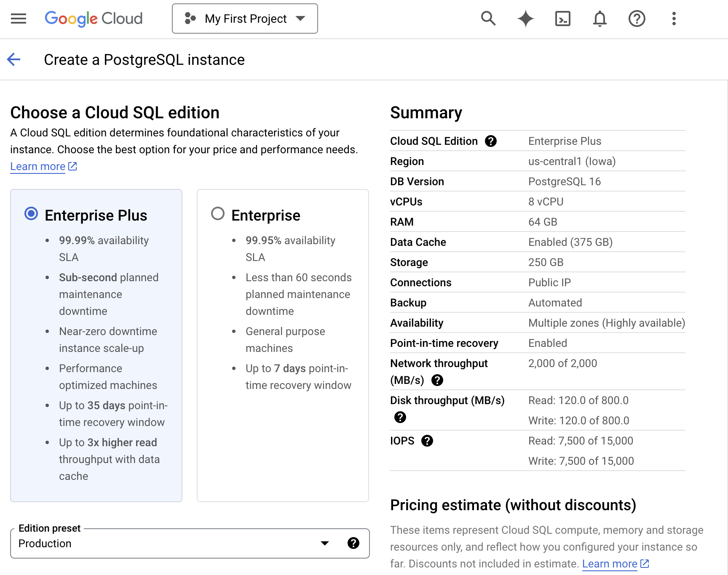Click the 'Choose a Cloud SQL edition' heading
This screenshot has height=575, width=728.
115,113
